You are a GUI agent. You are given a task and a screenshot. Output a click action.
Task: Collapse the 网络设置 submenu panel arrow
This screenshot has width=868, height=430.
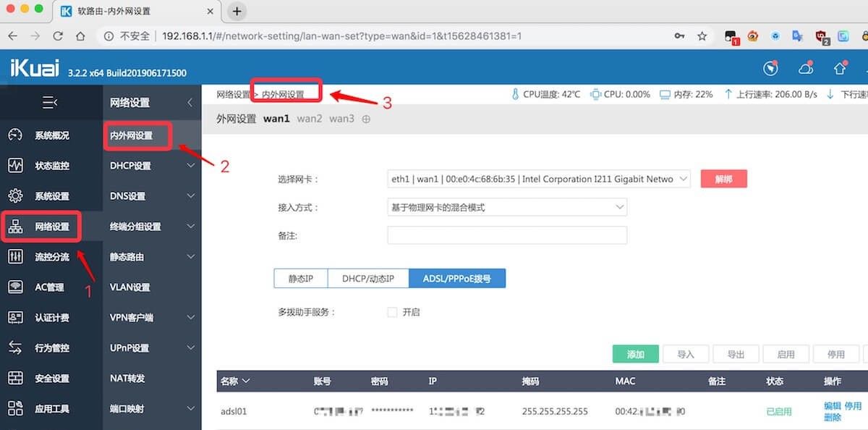pyautogui.click(x=190, y=103)
